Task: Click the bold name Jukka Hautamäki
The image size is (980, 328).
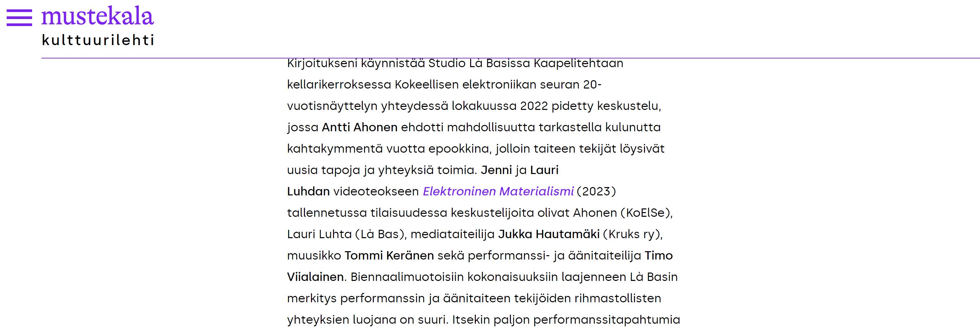Action: 549,234
